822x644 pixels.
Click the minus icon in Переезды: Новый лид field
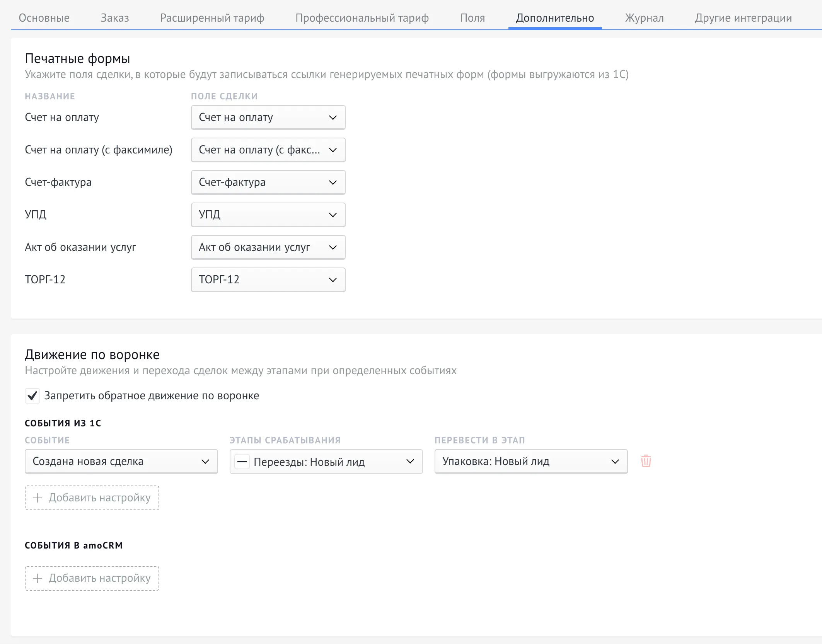pos(242,462)
